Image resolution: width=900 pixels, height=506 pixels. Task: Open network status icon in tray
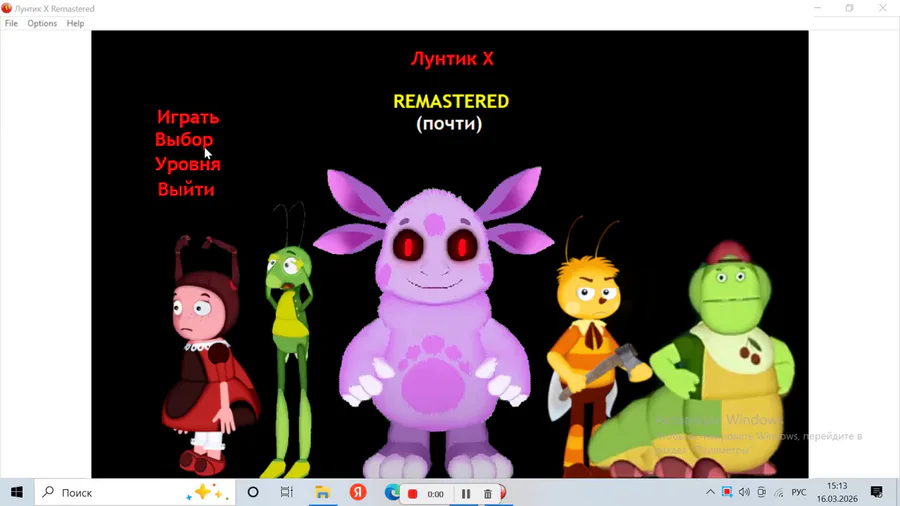pos(779,492)
